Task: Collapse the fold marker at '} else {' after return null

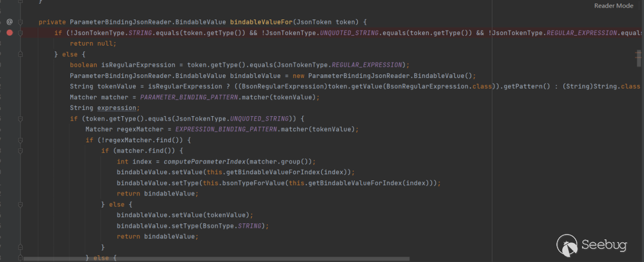Action: click(20, 54)
